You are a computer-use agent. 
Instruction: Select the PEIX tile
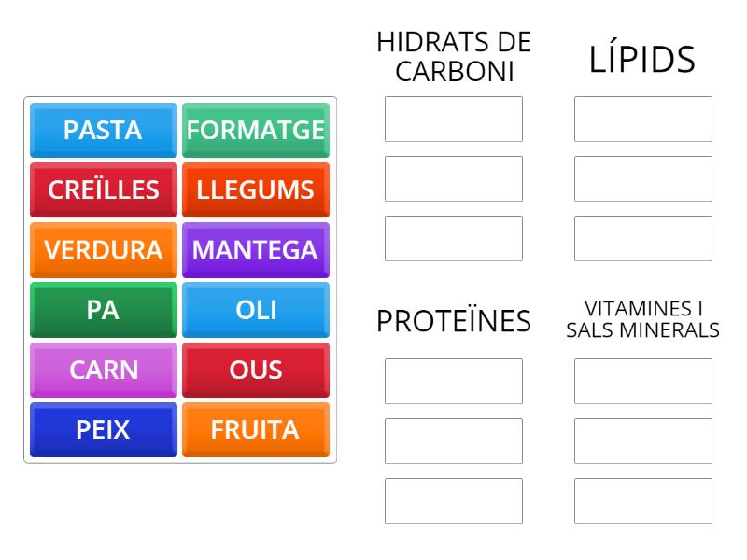pos(102,429)
